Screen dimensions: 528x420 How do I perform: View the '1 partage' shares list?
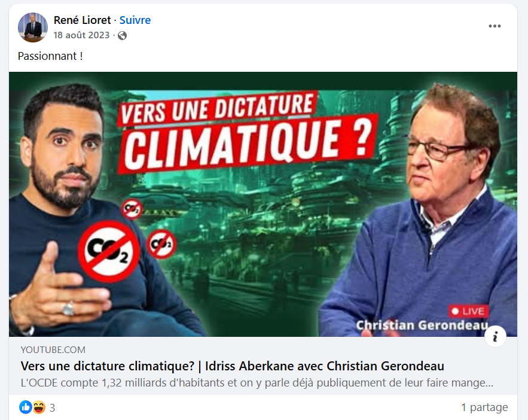tap(484, 407)
